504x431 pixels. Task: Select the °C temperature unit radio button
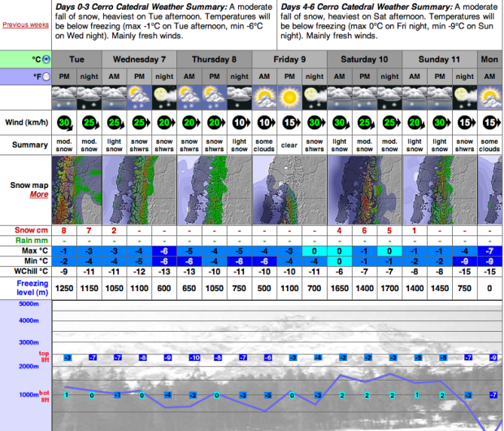[x=46, y=59]
